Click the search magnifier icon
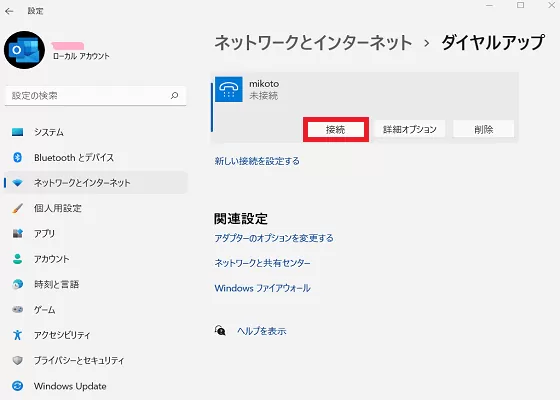560x400 pixels. click(174, 95)
